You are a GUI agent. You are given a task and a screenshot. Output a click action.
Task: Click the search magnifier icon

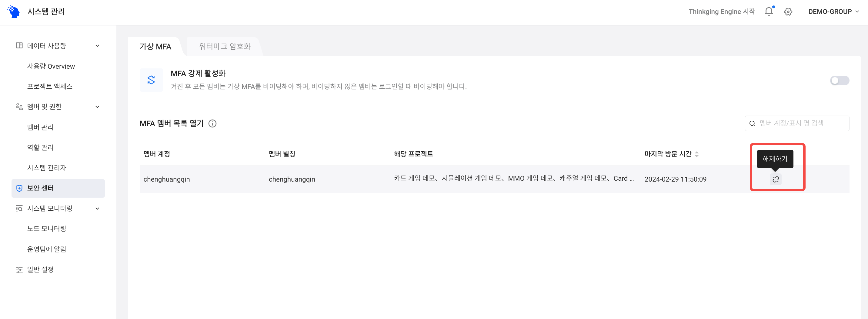(752, 123)
